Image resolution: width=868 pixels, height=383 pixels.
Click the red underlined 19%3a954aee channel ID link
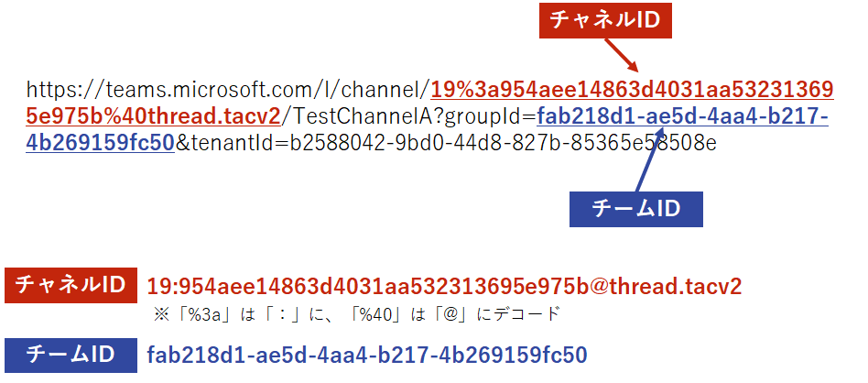coord(632,91)
